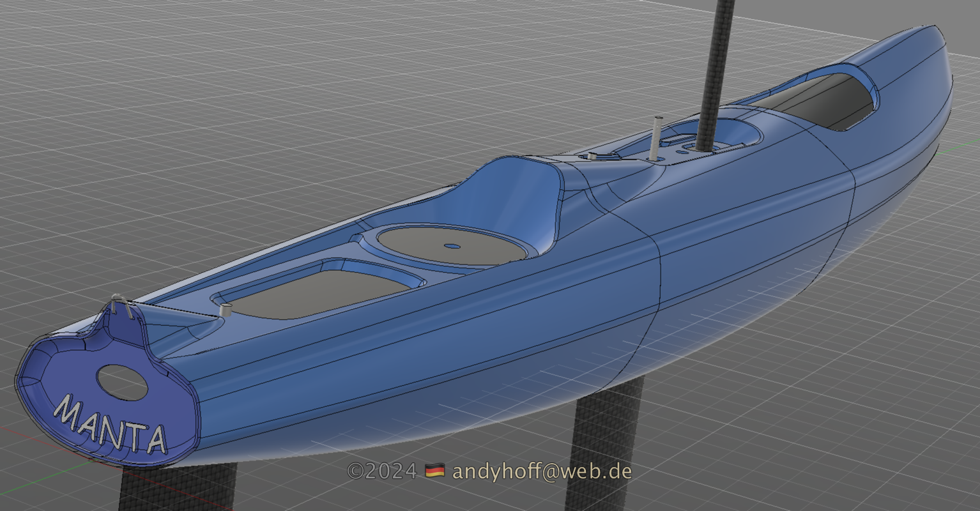Screen dimensions: 980x511
Task: Click the small center hole of the circular hatch
Action: [452, 246]
